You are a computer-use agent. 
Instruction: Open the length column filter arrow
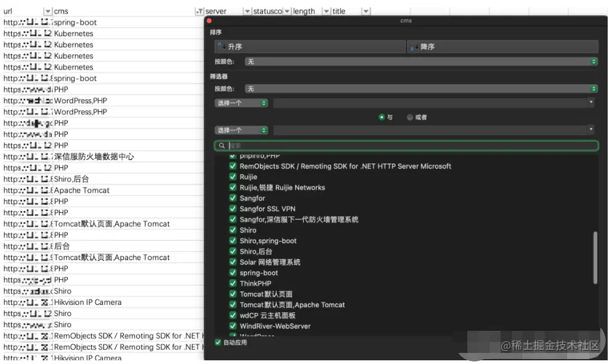pyautogui.click(x=326, y=11)
